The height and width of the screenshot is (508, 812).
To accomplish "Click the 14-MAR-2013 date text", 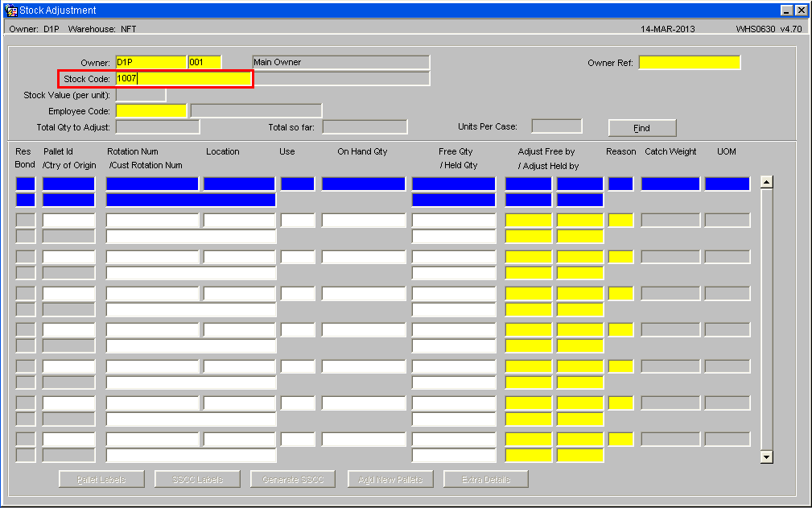I will coord(667,29).
